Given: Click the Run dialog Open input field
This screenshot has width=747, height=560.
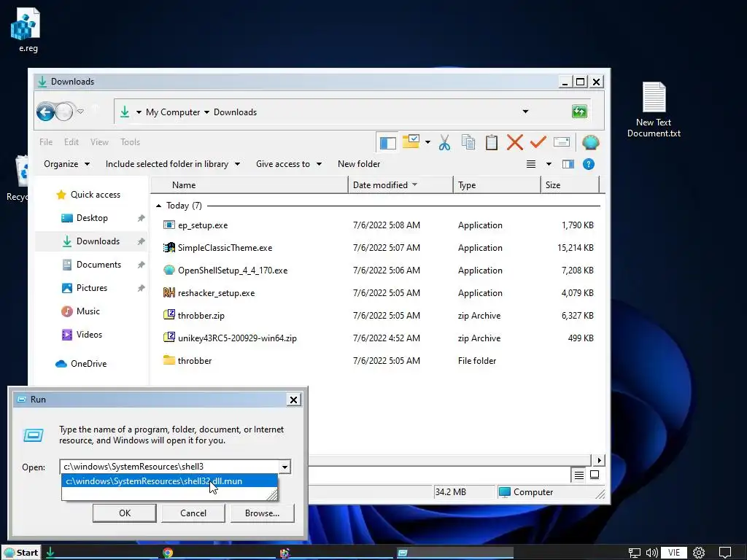Looking at the screenshot, I should [x=169, y=467].
